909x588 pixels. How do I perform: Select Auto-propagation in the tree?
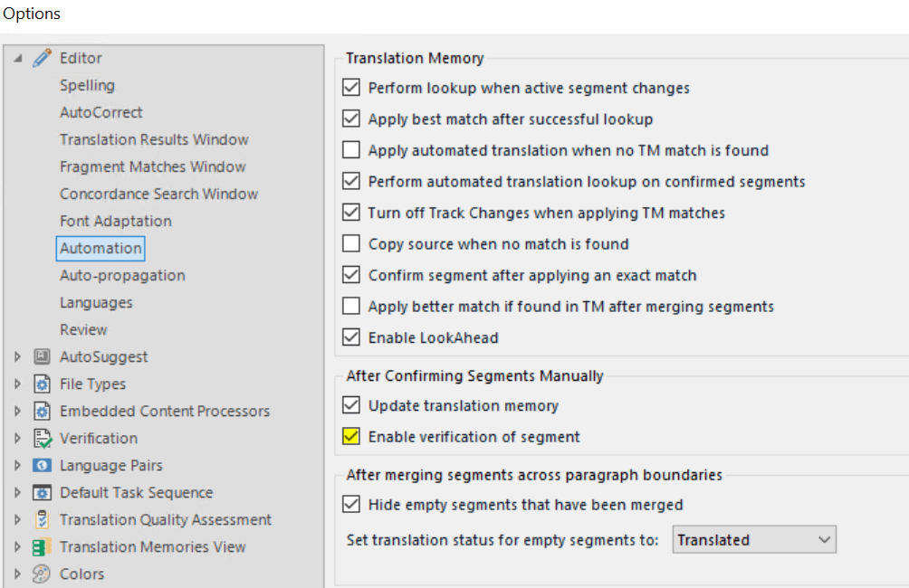coord(122,275)
